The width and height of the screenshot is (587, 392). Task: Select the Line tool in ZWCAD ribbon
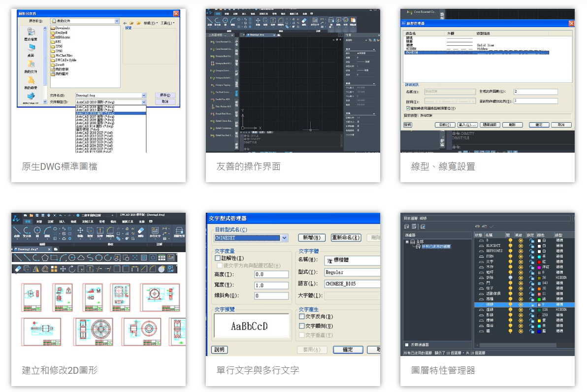coord(16,230)
